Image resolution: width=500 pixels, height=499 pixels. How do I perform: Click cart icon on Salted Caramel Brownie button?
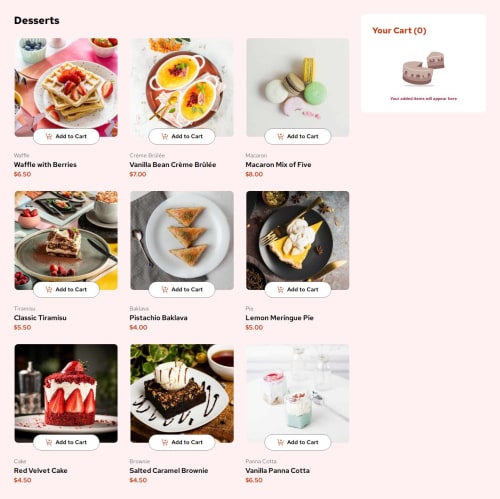point(165,442)
